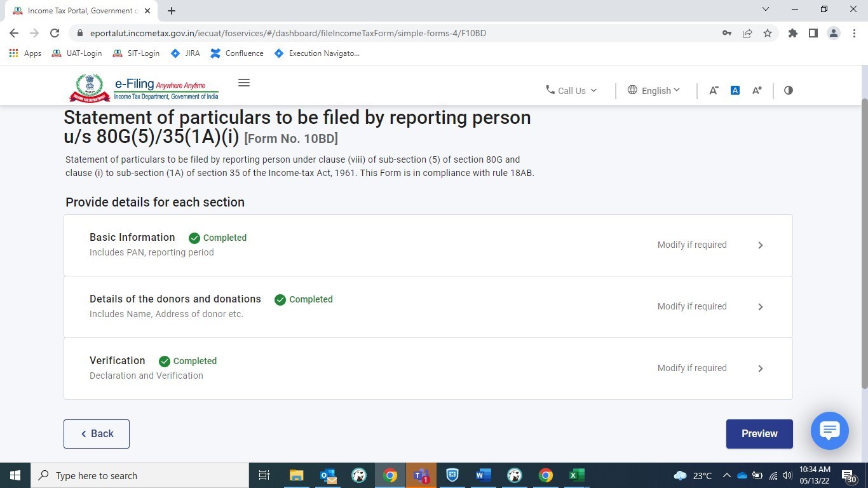868x488 pixels.
Task: Open Excel from the Windows taskbar
Action: [x=576, y=475]
